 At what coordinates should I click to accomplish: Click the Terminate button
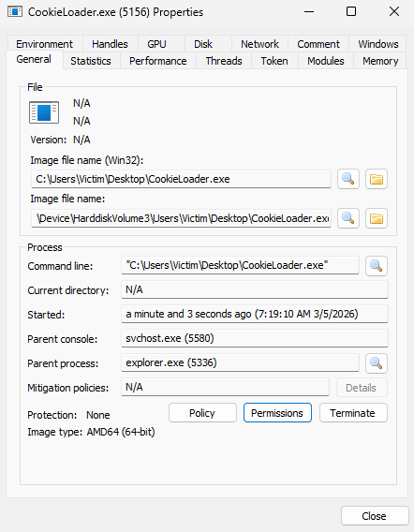(x=353, y=413)
